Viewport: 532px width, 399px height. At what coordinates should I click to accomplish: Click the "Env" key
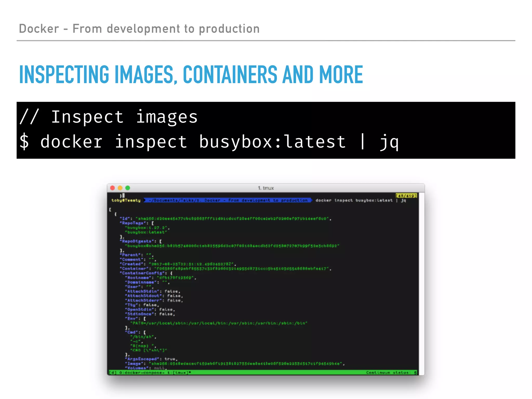coord(131,318)
